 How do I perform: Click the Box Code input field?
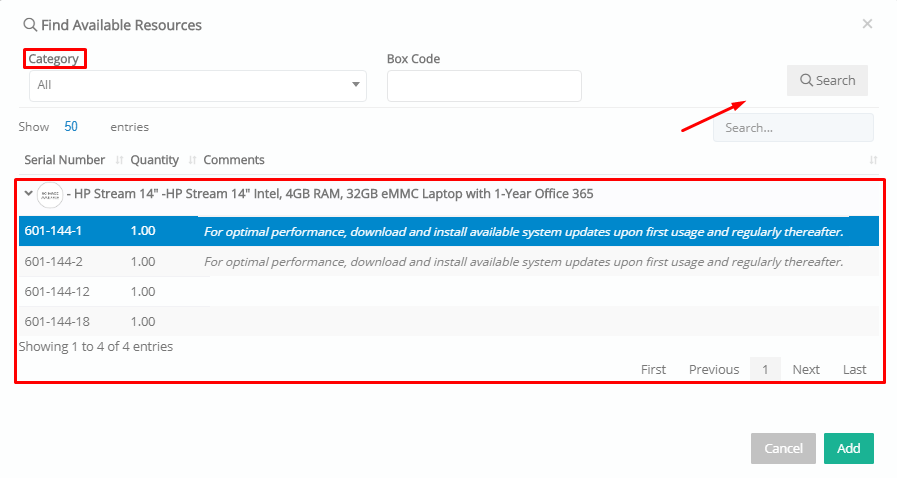coord(484,86)
